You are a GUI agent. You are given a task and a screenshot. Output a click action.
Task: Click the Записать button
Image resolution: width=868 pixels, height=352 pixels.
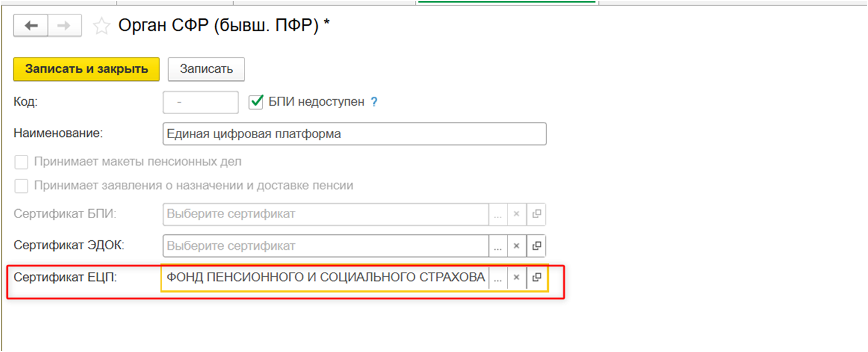click(206, 69)
